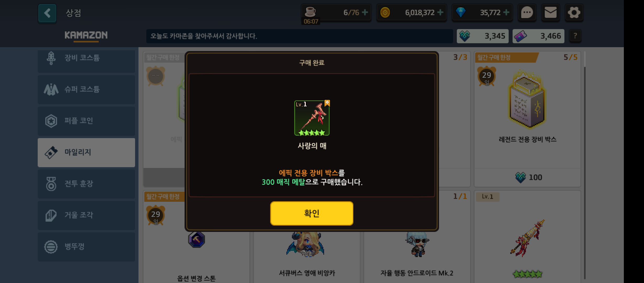Open the mail envelope icon
Viewport: 644px width, 283px height.
click(551, 12)
